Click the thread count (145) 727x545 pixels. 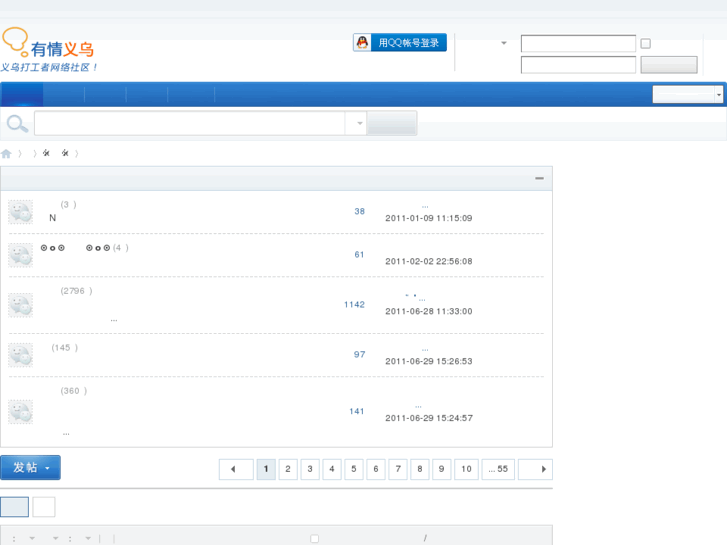click(64, 347)
